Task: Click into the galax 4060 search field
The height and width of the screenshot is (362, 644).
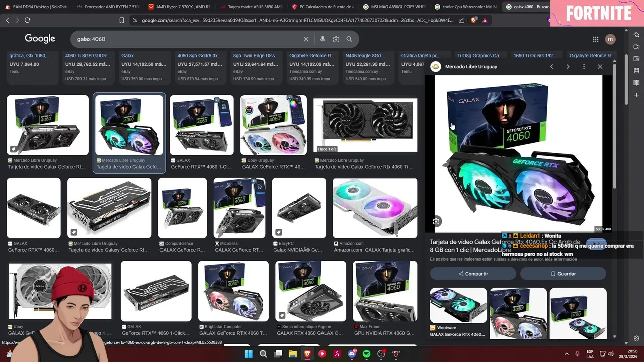Action: coord(186,39)
